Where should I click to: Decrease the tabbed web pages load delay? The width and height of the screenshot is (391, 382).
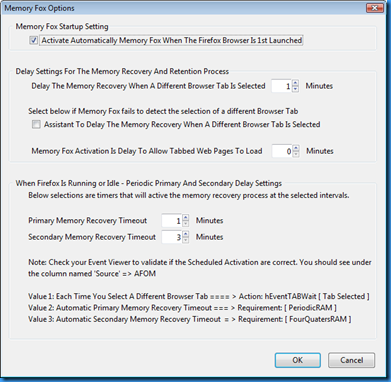296,154
